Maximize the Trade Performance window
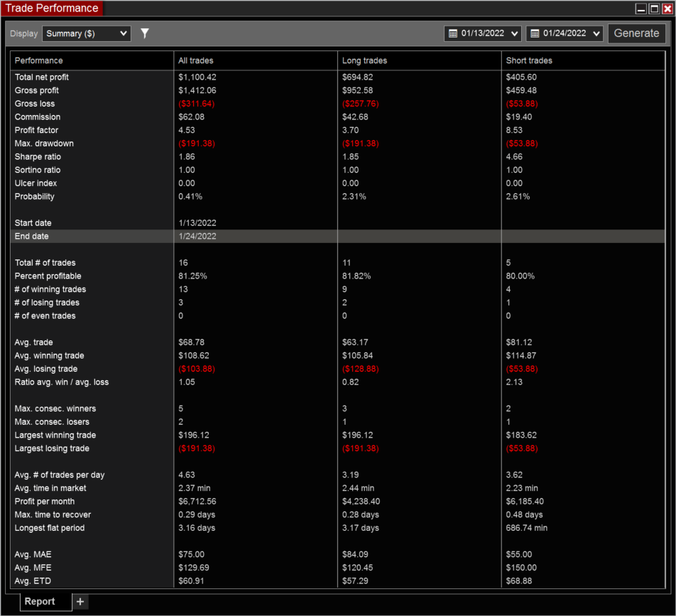 click(654, 9)
